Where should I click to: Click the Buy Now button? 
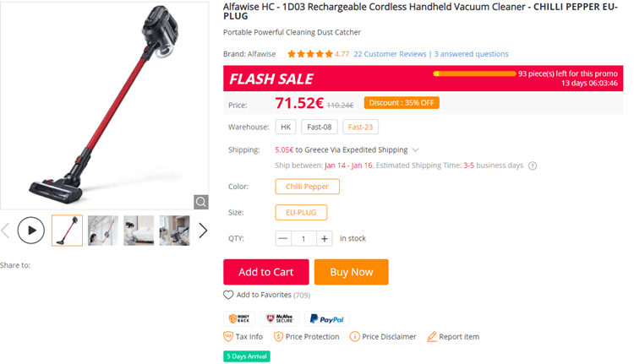click(352, 272)
